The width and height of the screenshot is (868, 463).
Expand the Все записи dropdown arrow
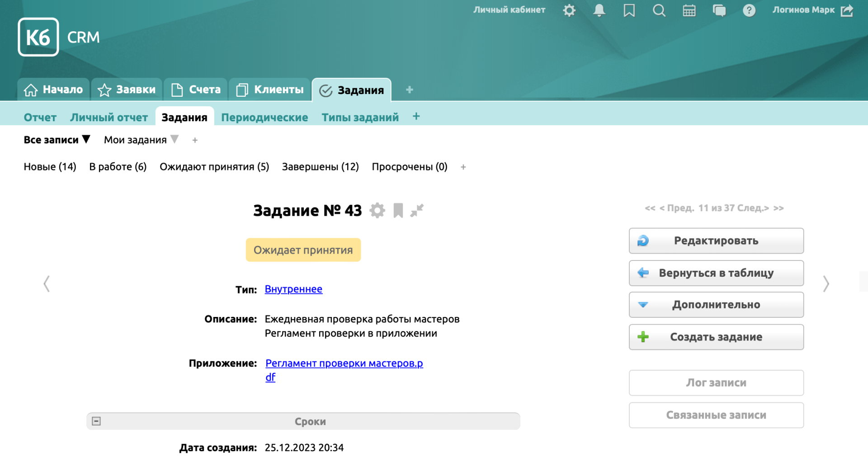coord(86,140)
